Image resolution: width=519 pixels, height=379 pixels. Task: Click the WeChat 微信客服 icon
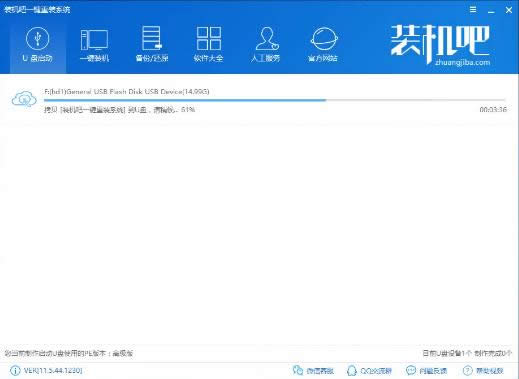coord(298,370)
